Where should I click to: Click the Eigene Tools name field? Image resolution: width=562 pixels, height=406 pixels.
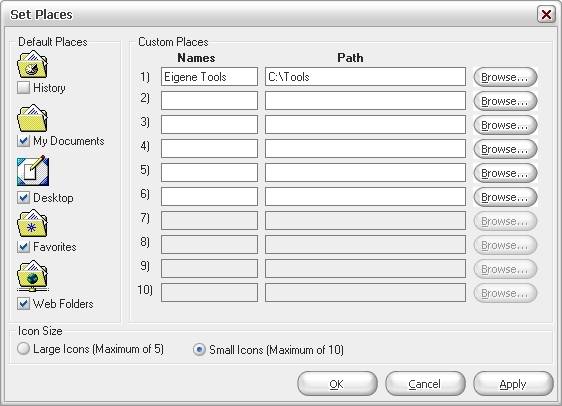(x=209, y=77)
